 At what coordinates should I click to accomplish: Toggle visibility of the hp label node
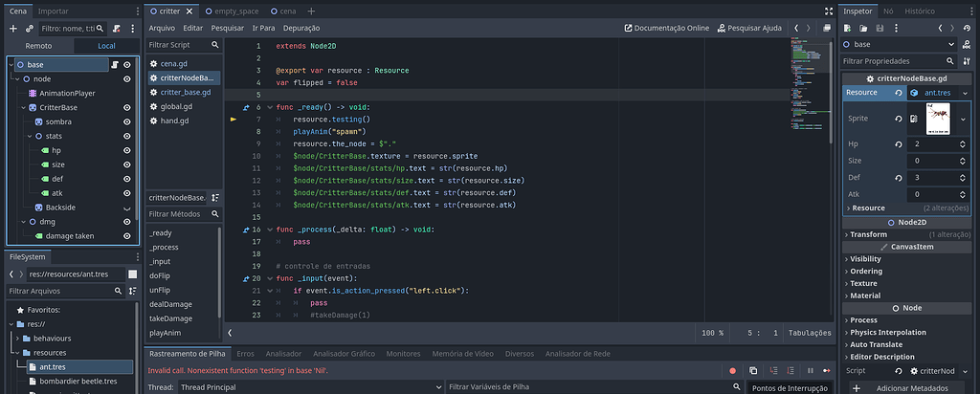(x=127, y=150)
